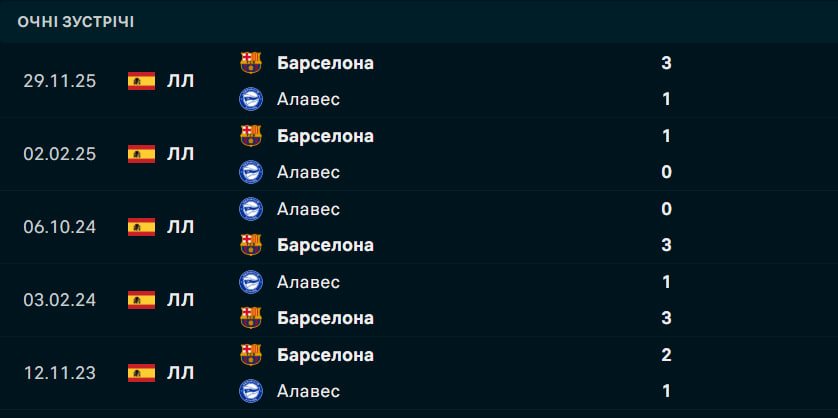
Task: Click Spain flag beside 12.11.23 match
Action: point(141,373)
